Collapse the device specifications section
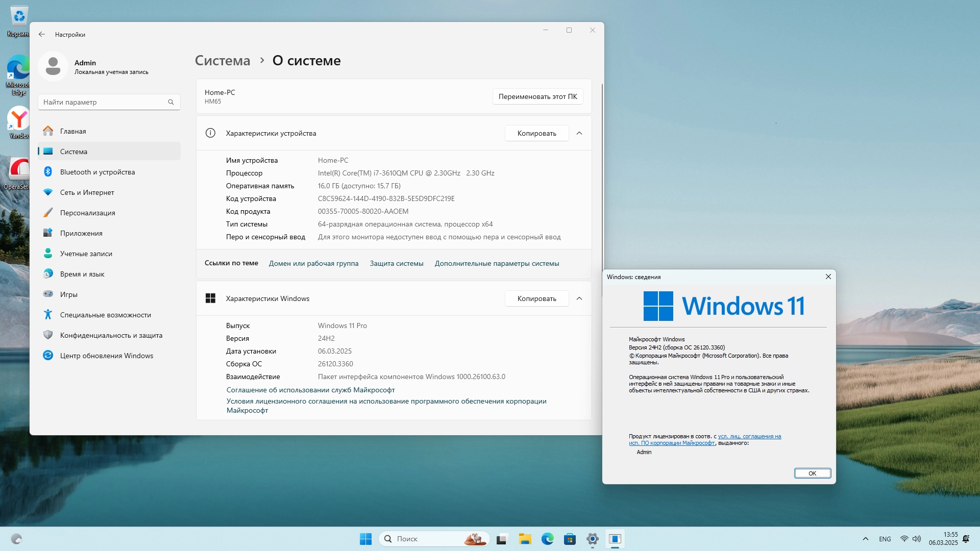 (x=579, y=133)
